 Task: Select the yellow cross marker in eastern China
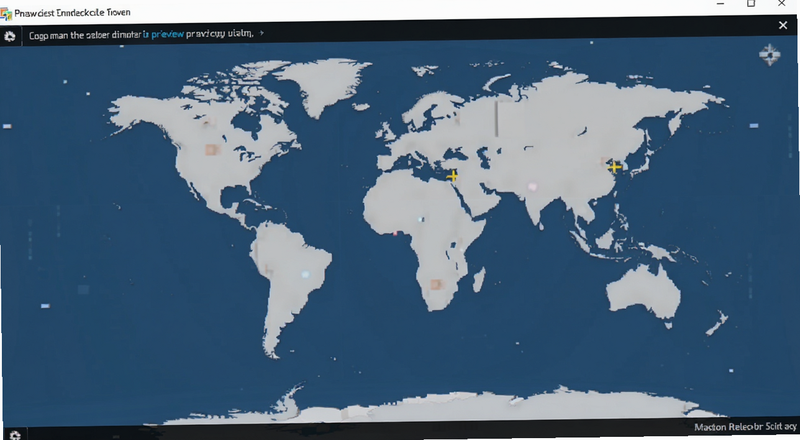(614, 167)
